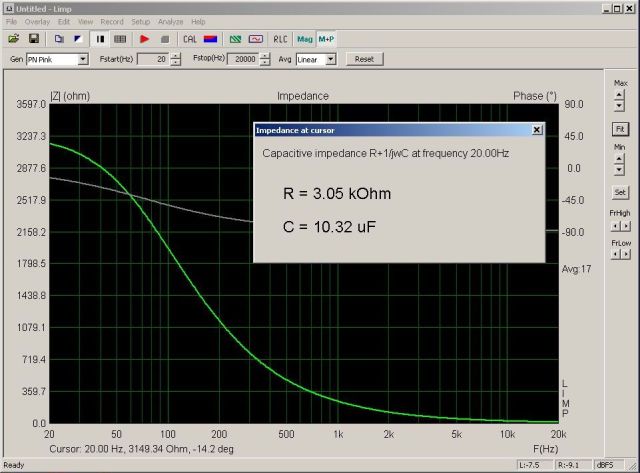
Task: Shift FrLow left with its left arrow
Action: click(615, 254)
